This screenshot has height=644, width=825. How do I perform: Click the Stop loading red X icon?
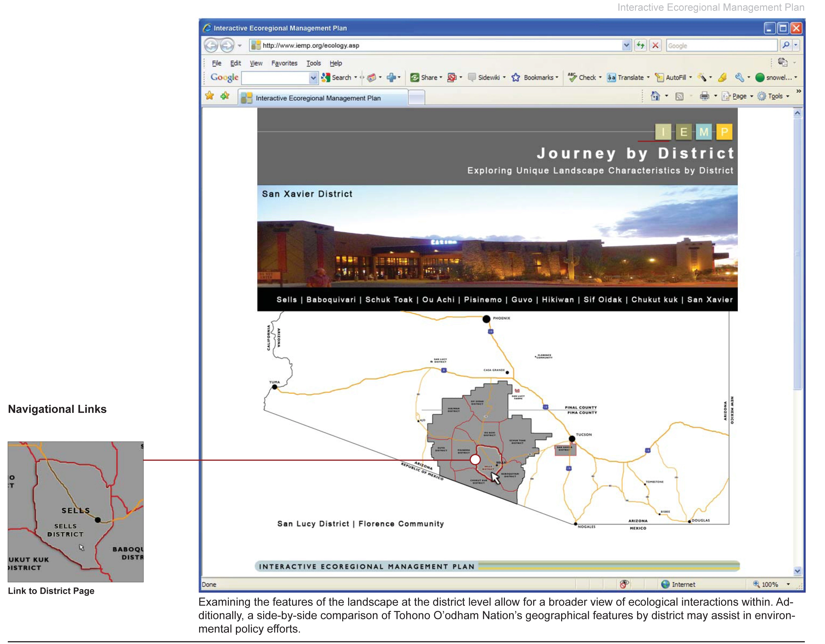655,45
